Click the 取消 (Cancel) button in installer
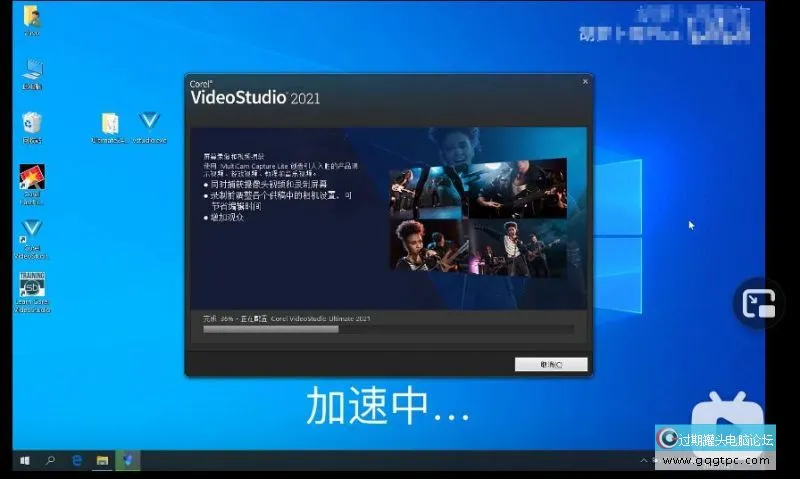This screenshot has width=800, height=479. (x=550, y=365)
